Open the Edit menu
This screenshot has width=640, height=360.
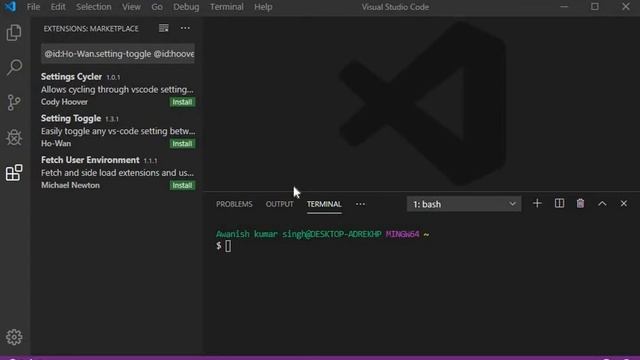tap(58, 7)
